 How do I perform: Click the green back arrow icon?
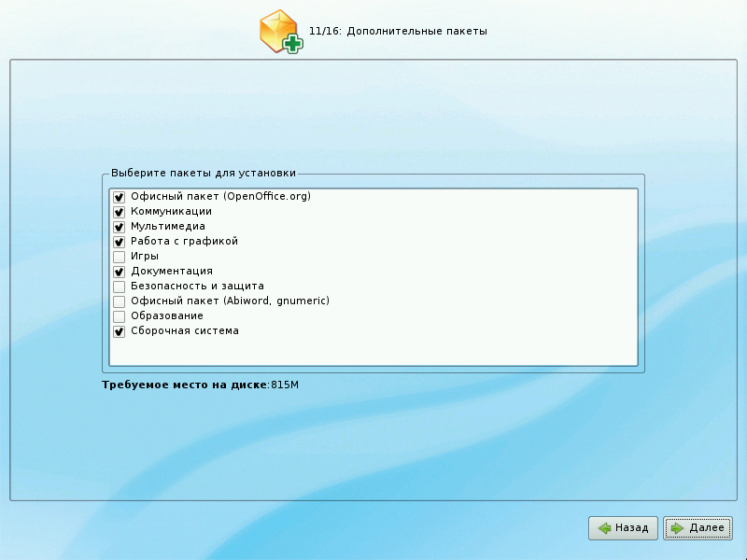[605, 528]
